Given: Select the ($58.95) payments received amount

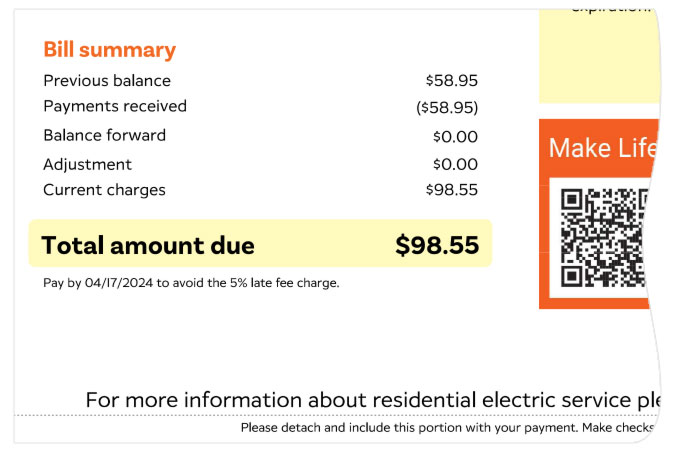Looking at the screenshot, I should pyautogui.click(x=447, y=107).
